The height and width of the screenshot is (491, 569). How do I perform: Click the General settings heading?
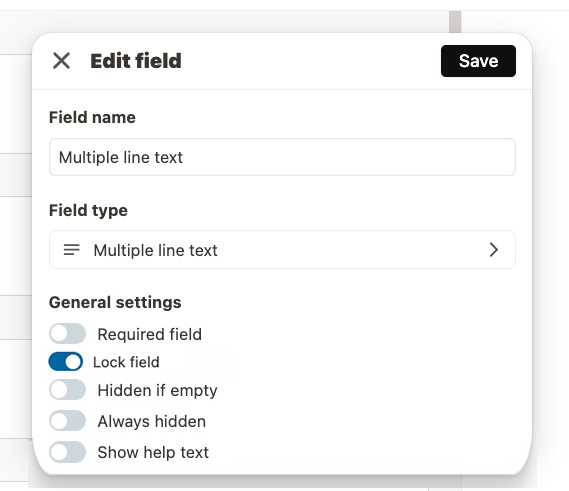point(115,302)
